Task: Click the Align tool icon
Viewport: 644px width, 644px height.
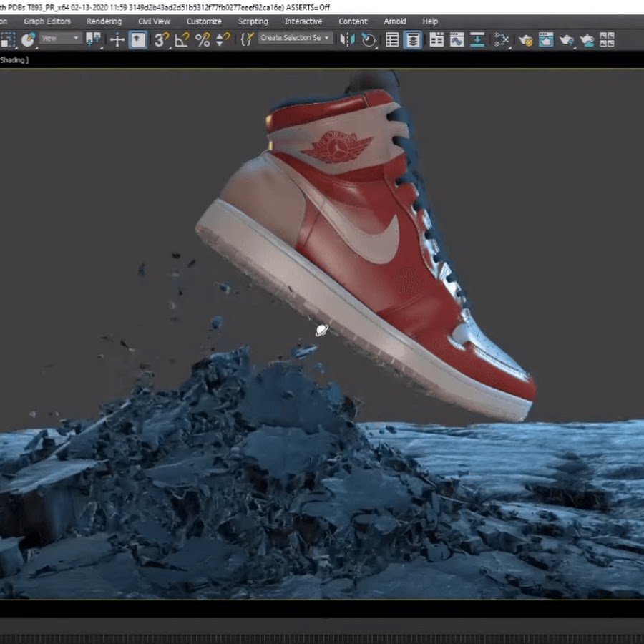Action: [x=369, y=40]
